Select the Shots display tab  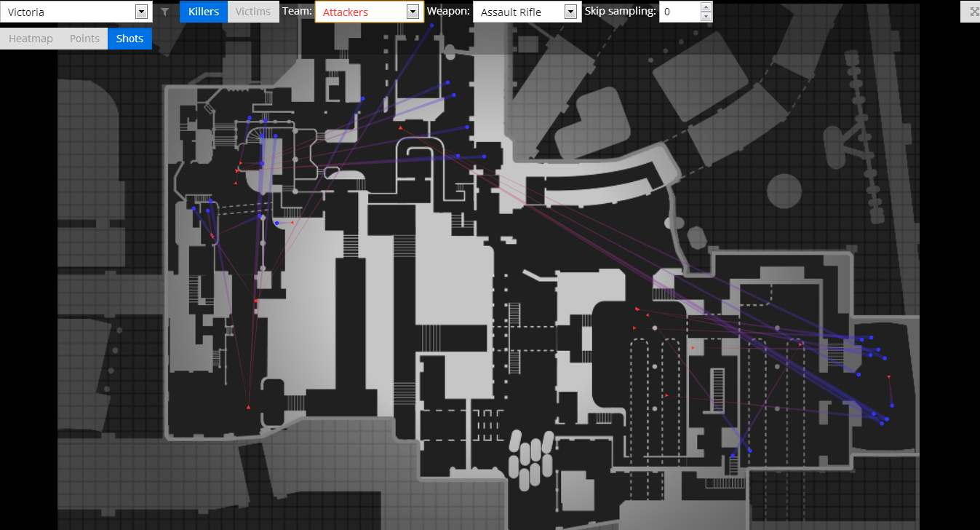coord(130,39)
